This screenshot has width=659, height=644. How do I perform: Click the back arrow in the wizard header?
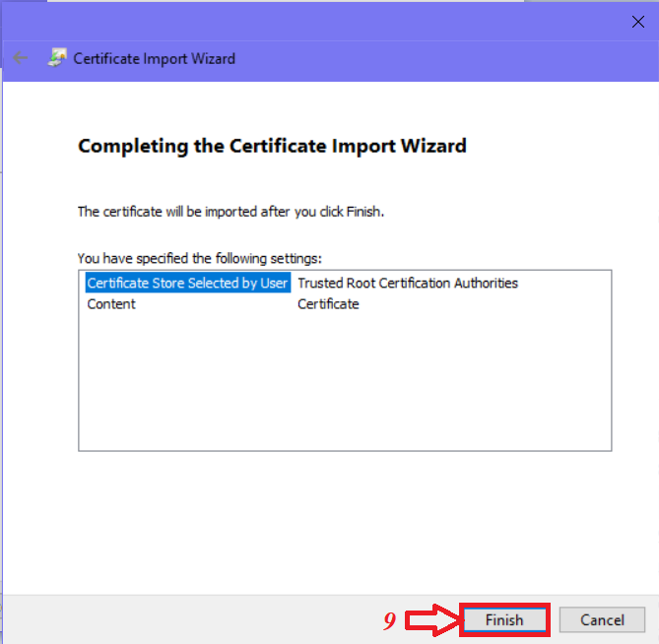tap(21, 58)
